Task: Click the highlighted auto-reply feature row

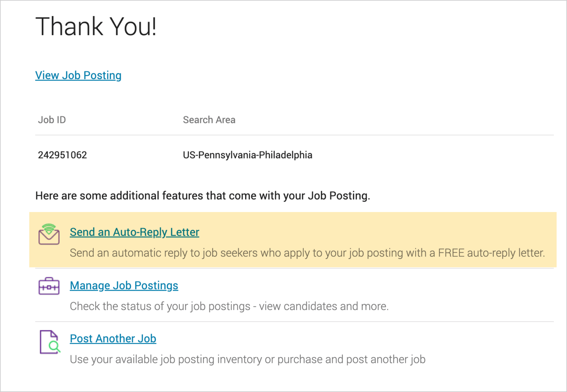Action: tap(283, 240)
